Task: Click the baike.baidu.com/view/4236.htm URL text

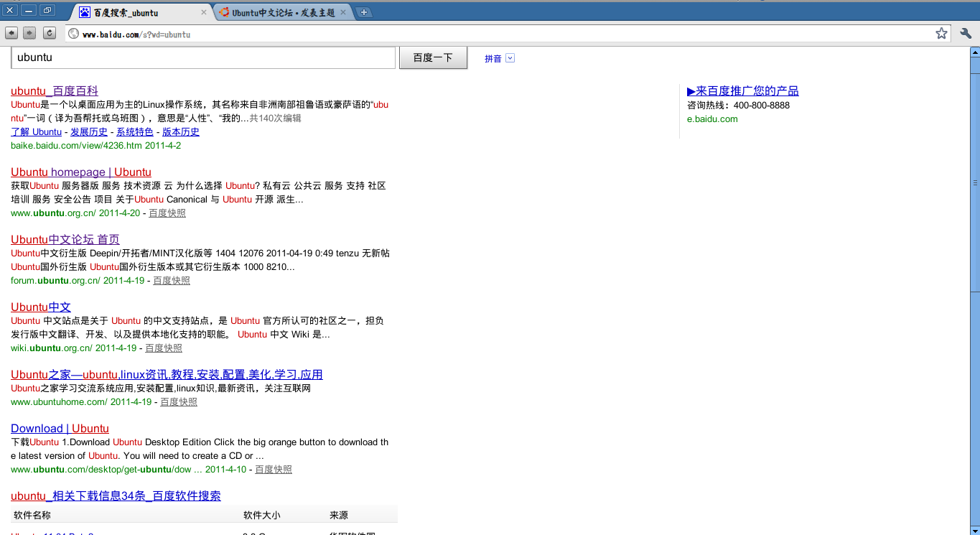Action: pyautogui.click(x=76, y=146)
